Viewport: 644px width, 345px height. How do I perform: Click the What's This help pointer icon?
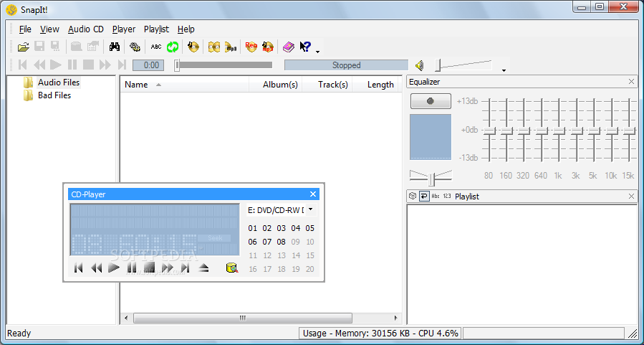click(305, 47)
